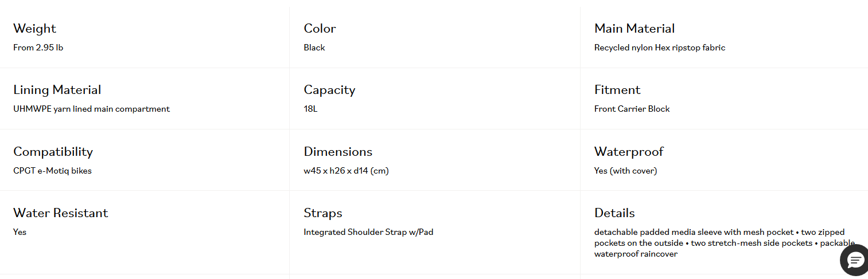Click the Straps heading

point(322,213)
